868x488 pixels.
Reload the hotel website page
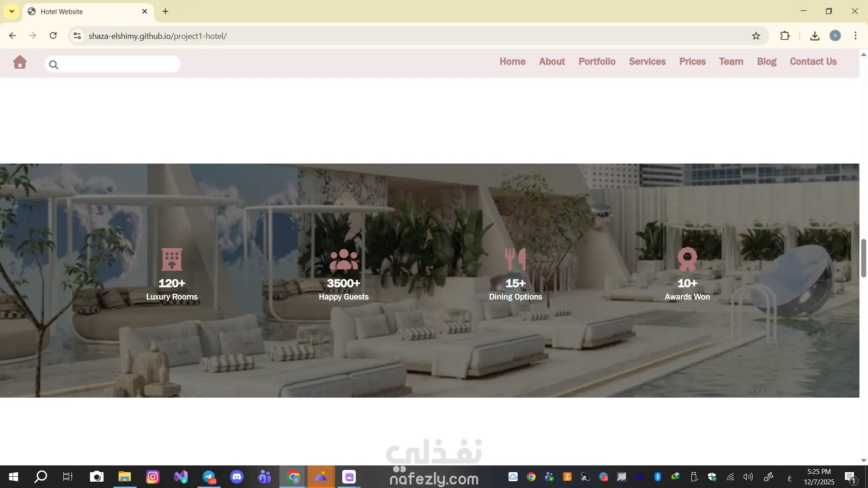tap(53, 36)
